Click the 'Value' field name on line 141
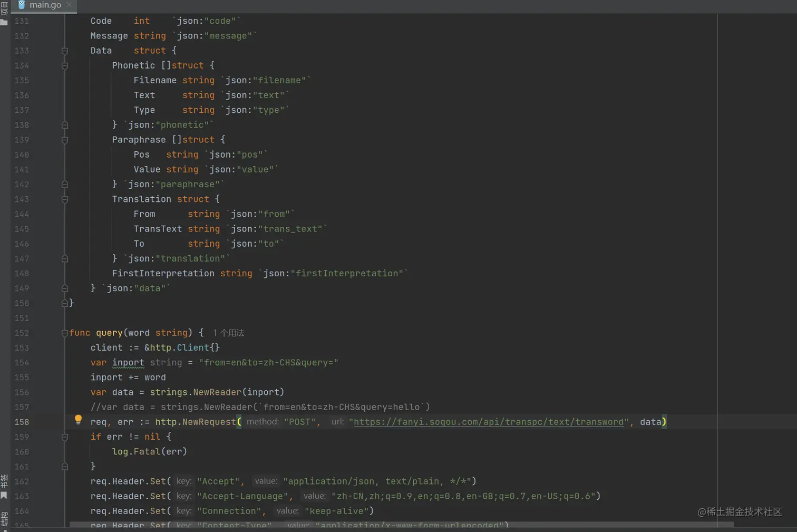The image size is (797, 532). (147, 169)
